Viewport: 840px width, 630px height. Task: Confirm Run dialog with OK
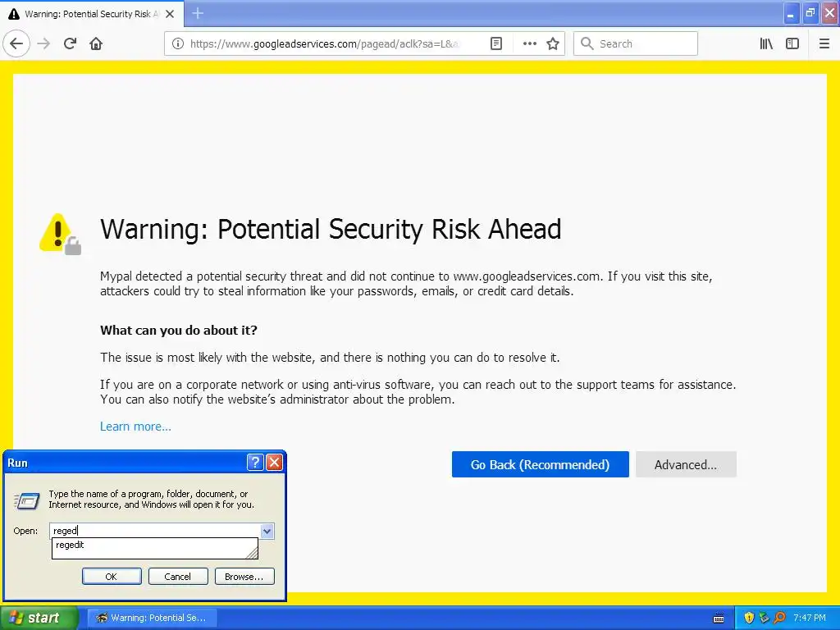pyautogui.click(x=112, y=577)
